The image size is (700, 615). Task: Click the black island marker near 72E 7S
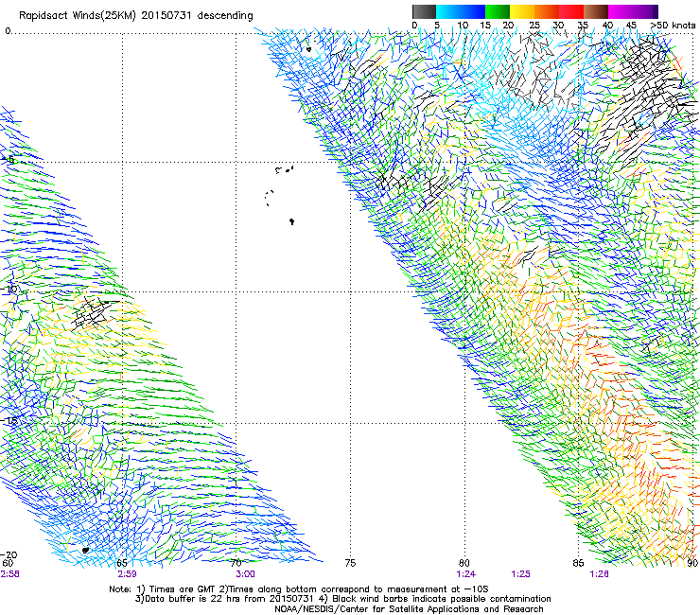click(292, 221)
